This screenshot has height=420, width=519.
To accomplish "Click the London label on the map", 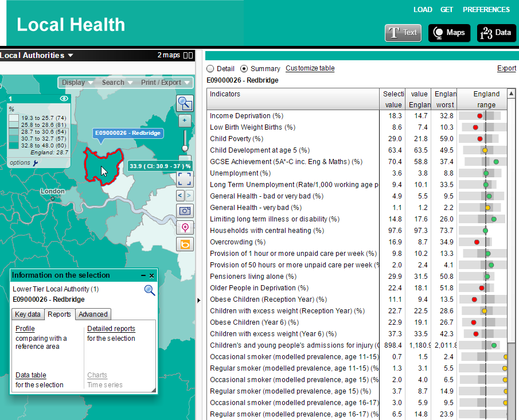I will tap(53, 191).
